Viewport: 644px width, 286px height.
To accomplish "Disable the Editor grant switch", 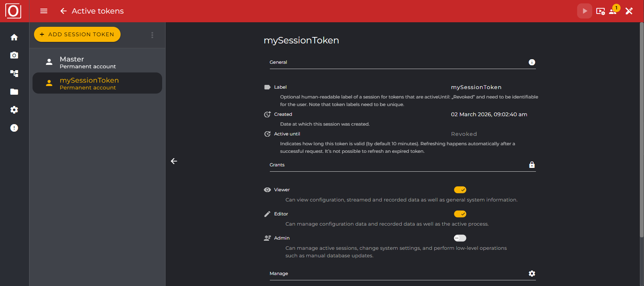I will point(460,214).
